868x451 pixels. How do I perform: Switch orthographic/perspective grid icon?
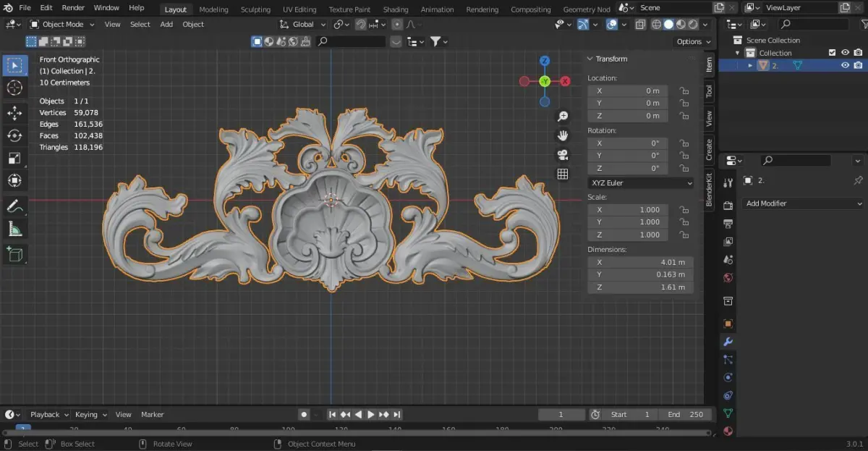click(563, 174)
